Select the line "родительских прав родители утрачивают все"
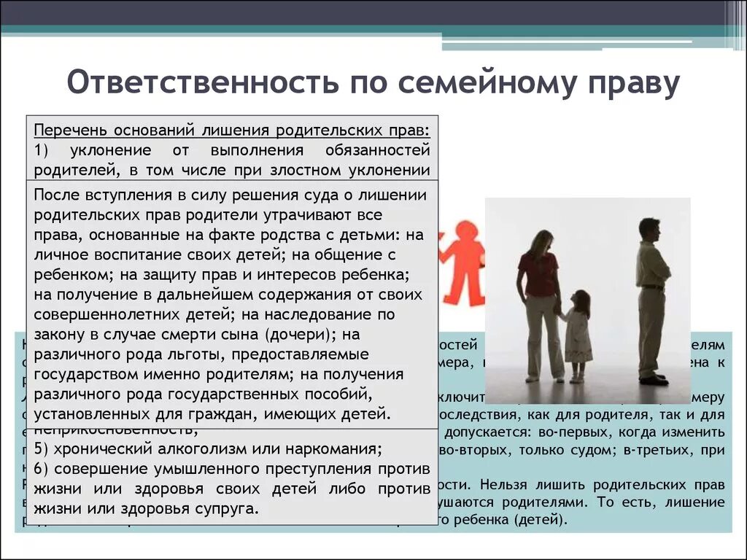 [208, 215]
